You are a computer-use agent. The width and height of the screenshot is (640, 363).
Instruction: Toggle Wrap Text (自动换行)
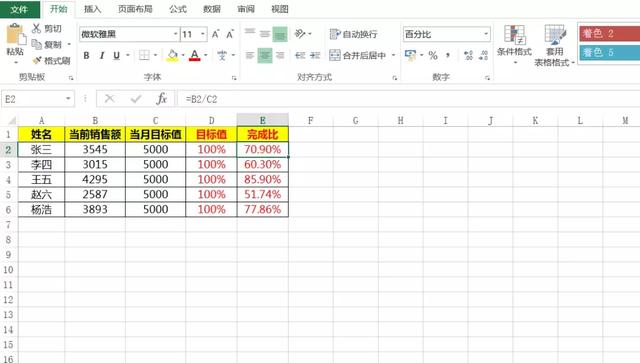pos(353,34)
